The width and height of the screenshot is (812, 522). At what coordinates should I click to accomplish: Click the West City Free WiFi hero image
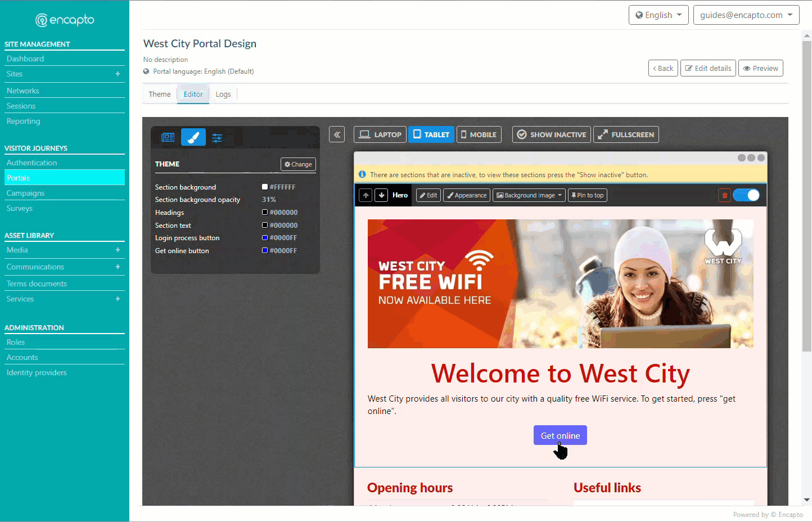tap(560, 283)
